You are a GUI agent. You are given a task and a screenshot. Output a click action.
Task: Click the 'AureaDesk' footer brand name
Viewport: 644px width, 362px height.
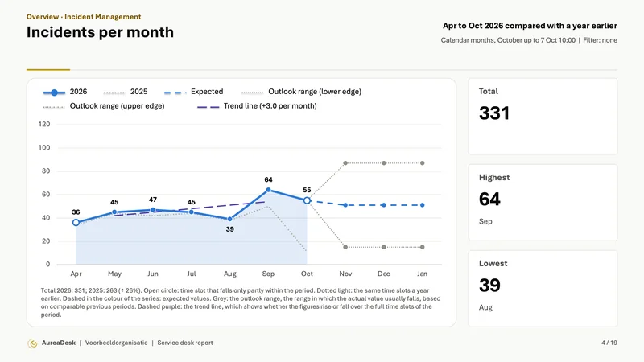[x=59, y=343]
